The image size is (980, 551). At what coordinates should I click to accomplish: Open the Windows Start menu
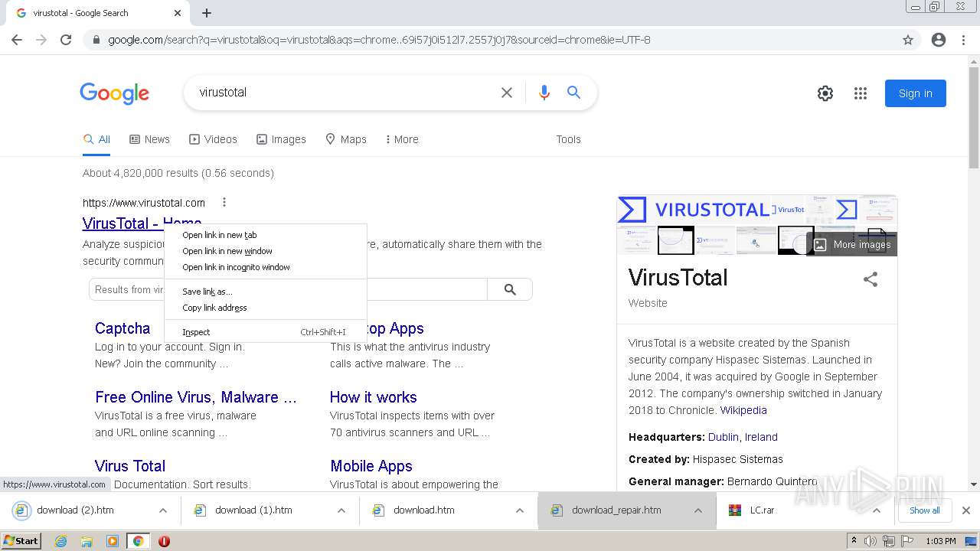tap(21, 541)
